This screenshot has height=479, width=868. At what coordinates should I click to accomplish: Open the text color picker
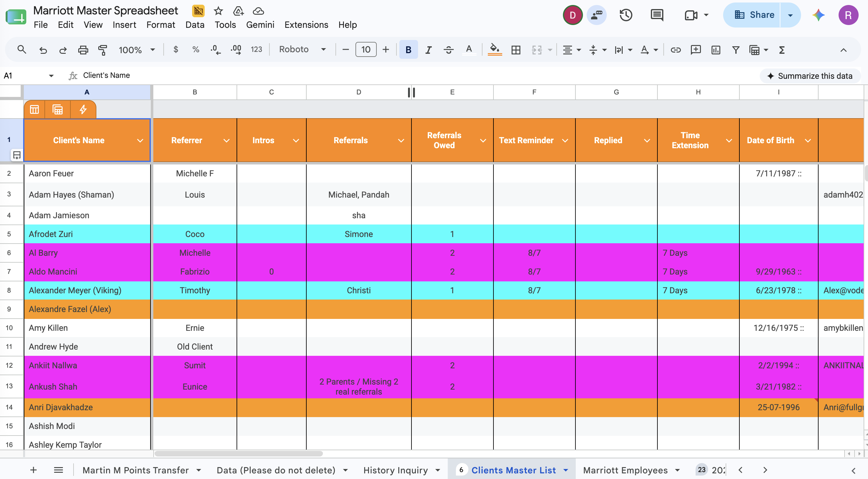click(x=469, y=50)
